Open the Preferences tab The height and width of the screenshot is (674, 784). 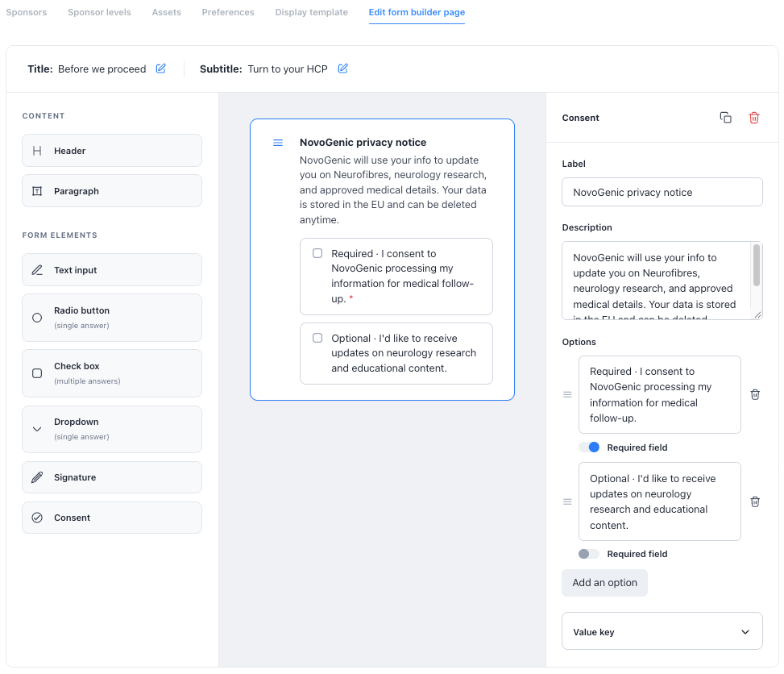(x=228, y=12)
